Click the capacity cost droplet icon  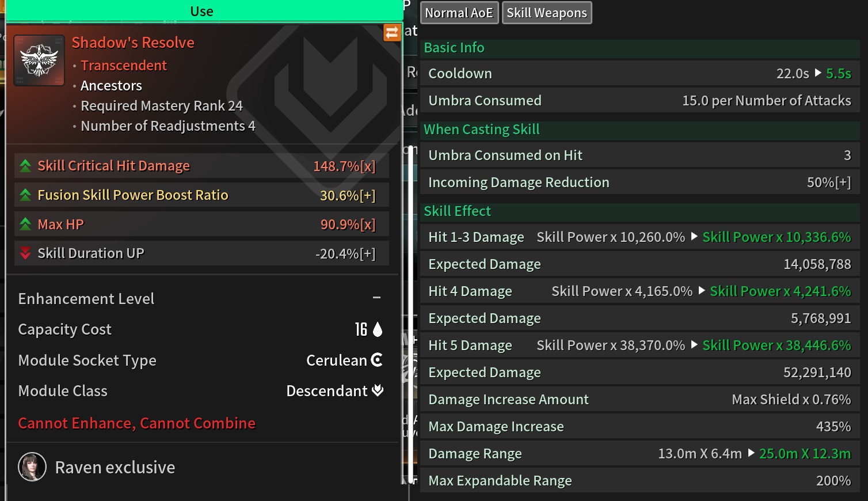(378, 329)
